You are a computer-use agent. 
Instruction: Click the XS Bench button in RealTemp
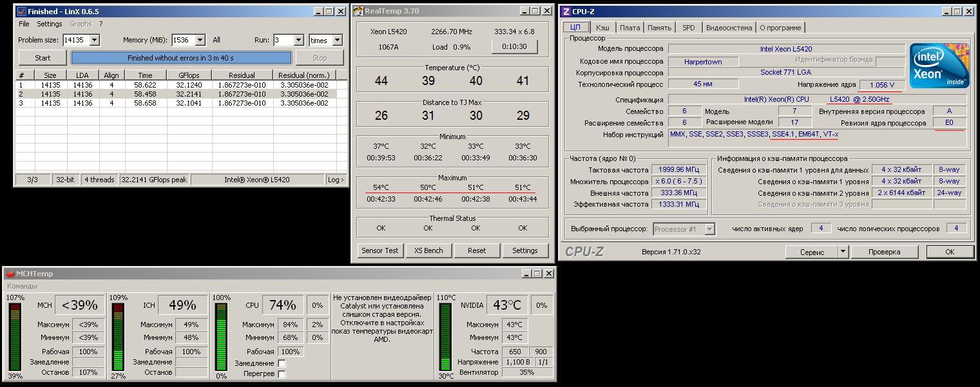coord(428,250)
